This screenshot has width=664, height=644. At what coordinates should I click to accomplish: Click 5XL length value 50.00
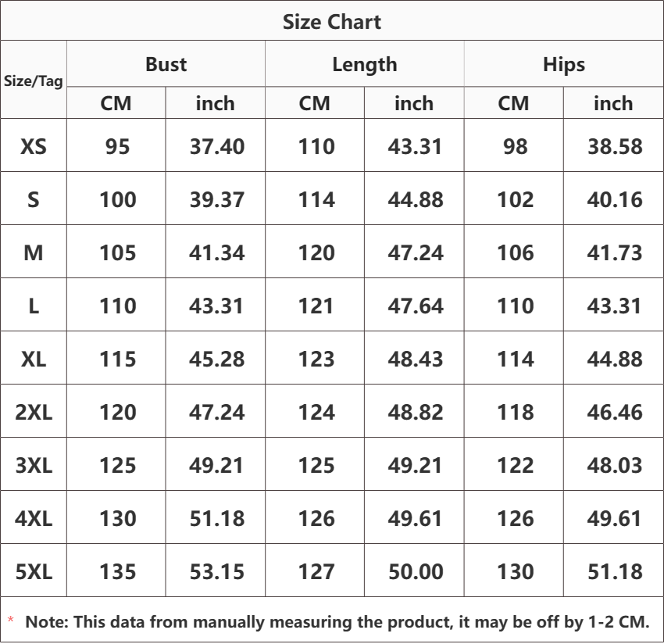(416, 571)
